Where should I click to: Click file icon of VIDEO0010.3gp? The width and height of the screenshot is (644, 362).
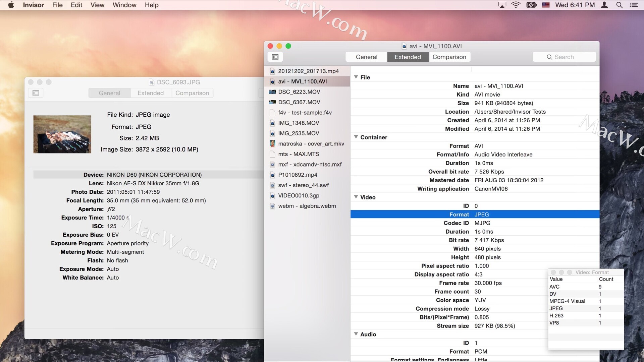click(x=272, y=196)
